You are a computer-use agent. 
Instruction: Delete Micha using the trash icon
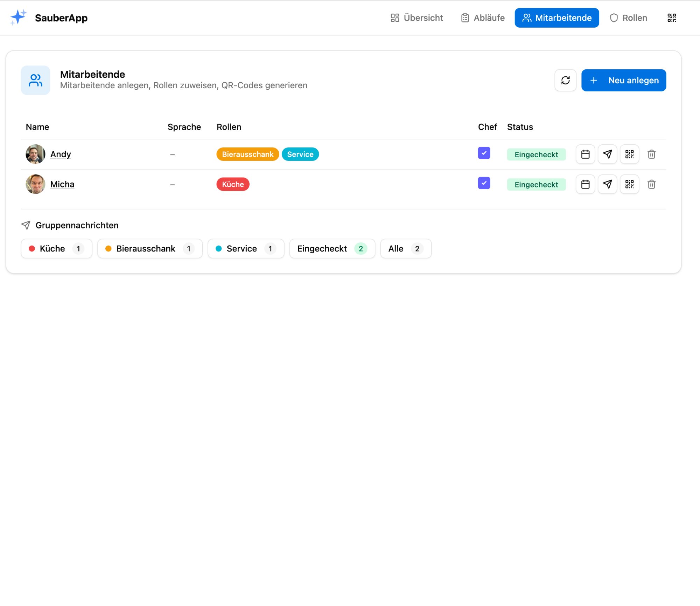(x=651, y=184)
